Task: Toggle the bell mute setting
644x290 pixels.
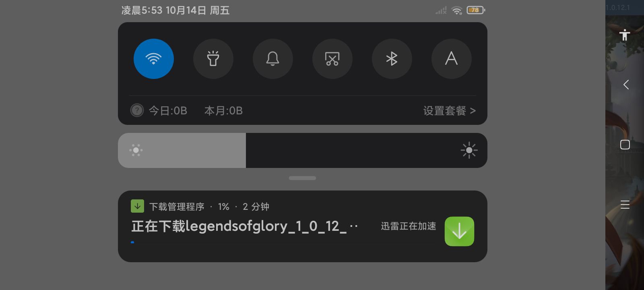Action: [272, 59]
